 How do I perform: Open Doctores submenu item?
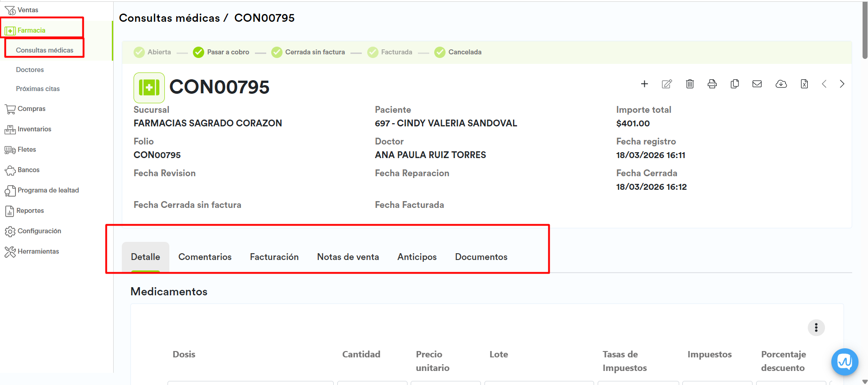click(x=30, y=70)
